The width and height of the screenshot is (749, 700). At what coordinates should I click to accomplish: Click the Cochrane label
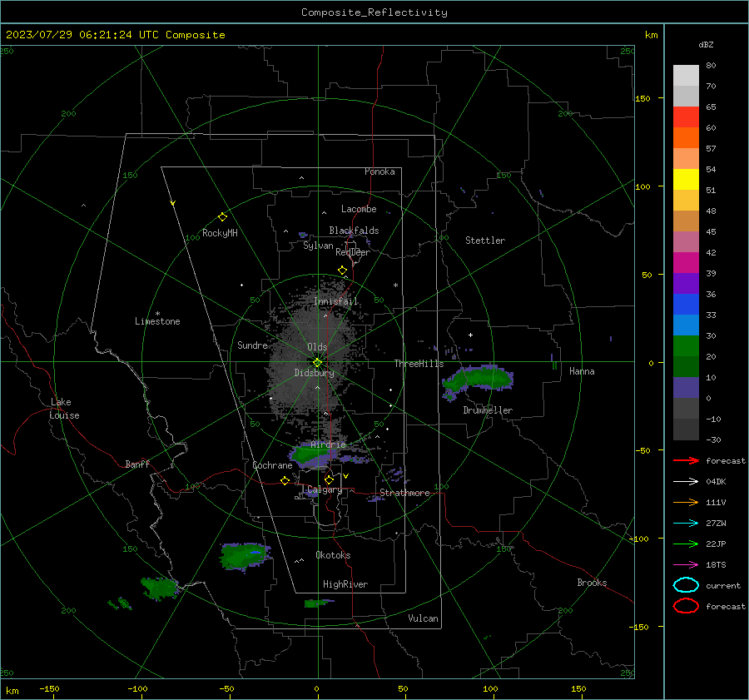click(x=272, y=465)
